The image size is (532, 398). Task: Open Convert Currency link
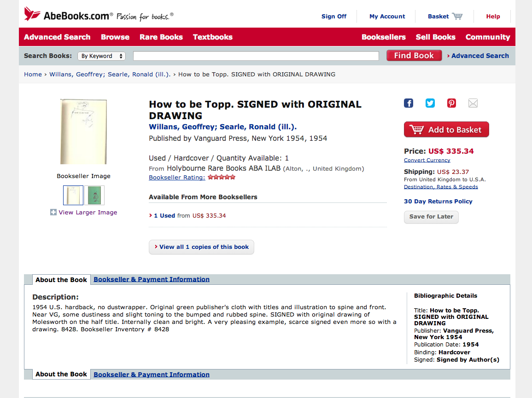(x=427, y=160)
